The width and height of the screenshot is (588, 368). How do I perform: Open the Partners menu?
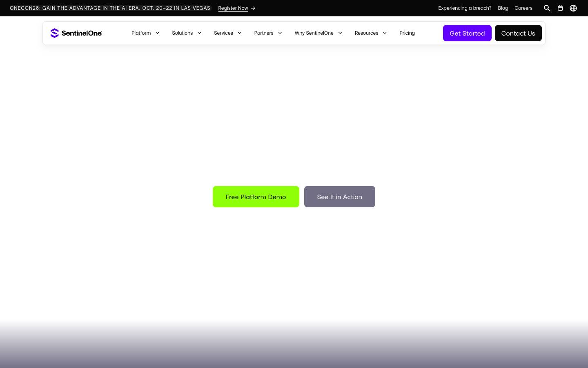click(x=264, y=33)
